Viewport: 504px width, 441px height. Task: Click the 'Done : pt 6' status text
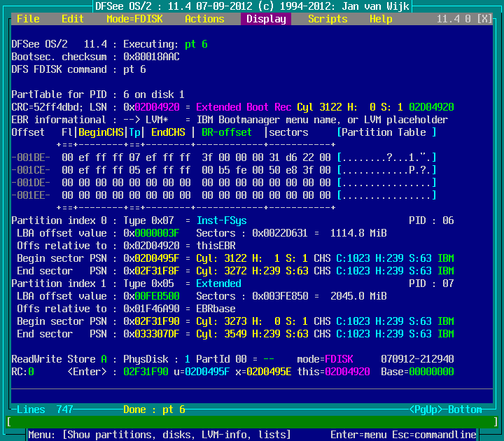pos(154,409)
